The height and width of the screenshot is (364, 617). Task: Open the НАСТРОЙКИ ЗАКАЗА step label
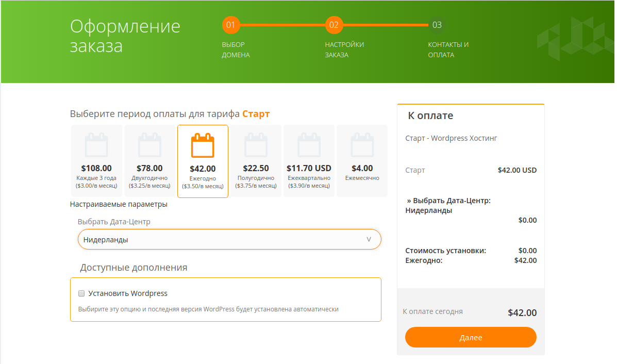[x=344, y=49]
